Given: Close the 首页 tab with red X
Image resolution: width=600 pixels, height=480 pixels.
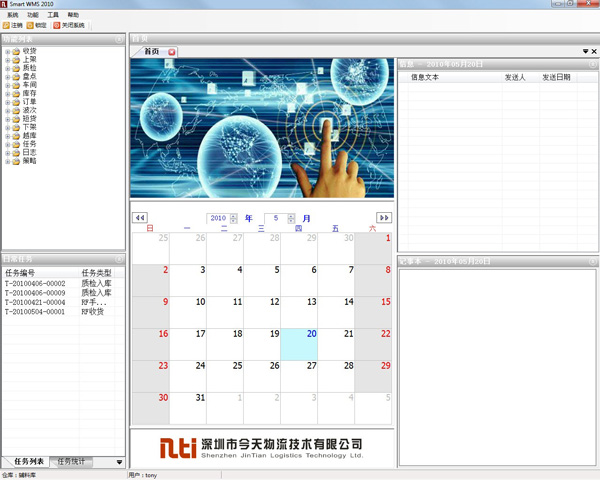Looking at the screenshot, I should tap(172, 51).
